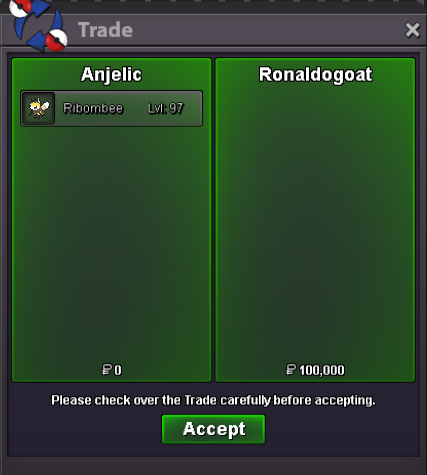Click the Ribombee sprite icon
This screenshot has width=427, height=475.
(38, 108)
